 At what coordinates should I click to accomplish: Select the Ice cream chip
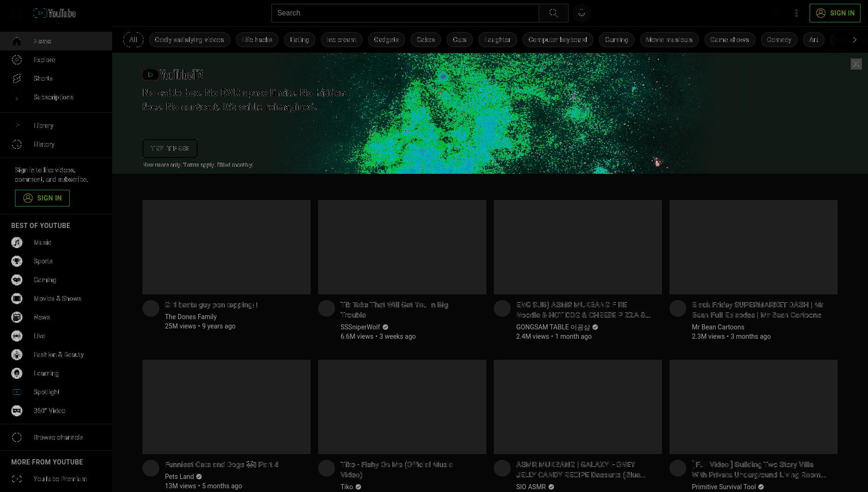coord(342,40)
